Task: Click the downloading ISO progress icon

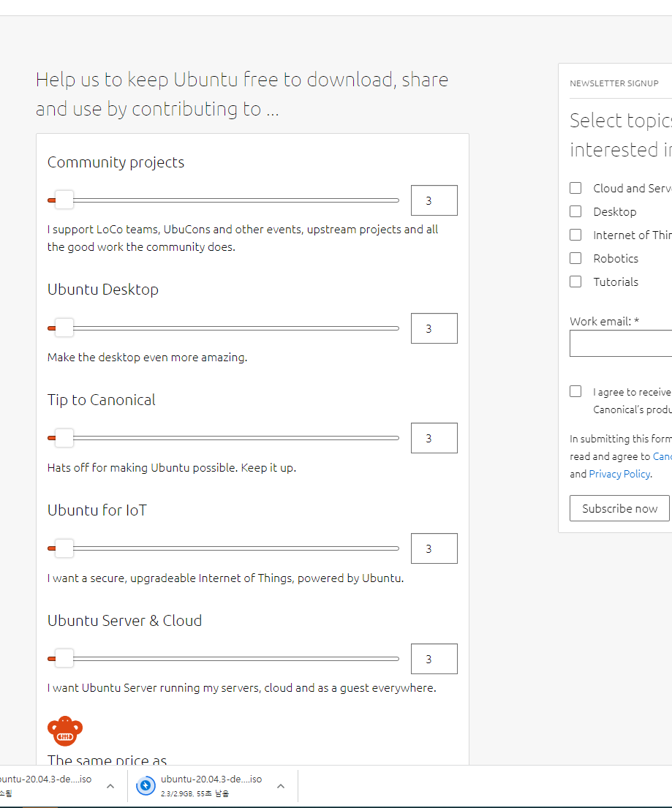Action: 146,786
